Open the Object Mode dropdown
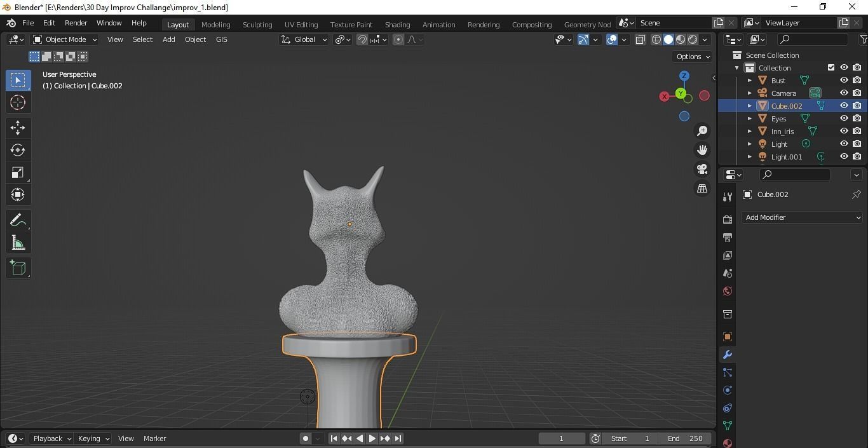Viewport: 868px width, 448px height. point(64,39)
